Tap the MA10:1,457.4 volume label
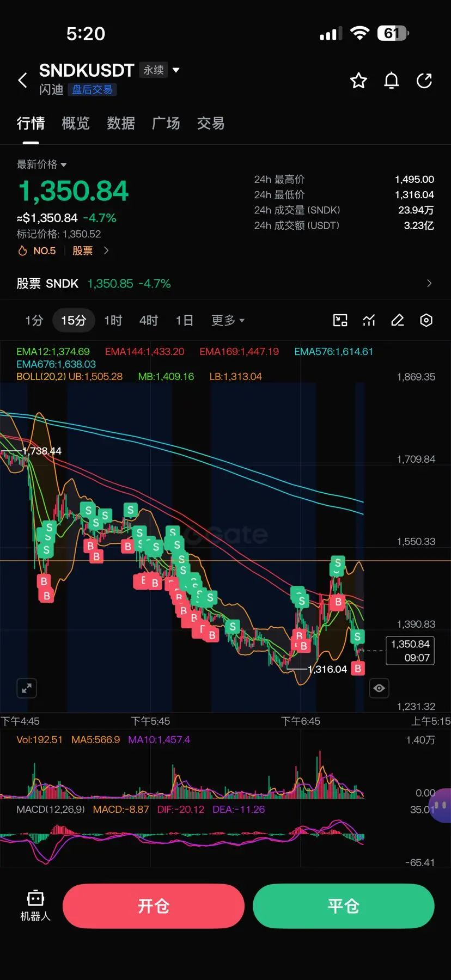 159,740
